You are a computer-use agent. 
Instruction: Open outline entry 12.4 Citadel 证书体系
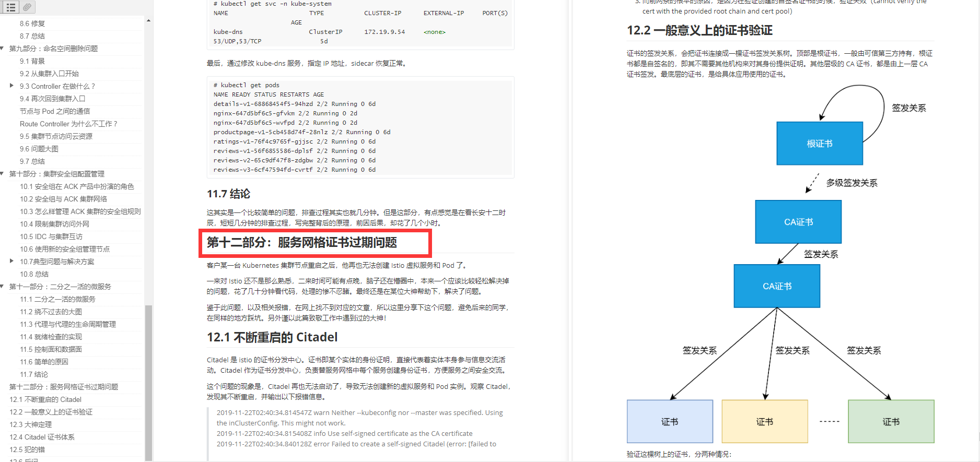42,437
